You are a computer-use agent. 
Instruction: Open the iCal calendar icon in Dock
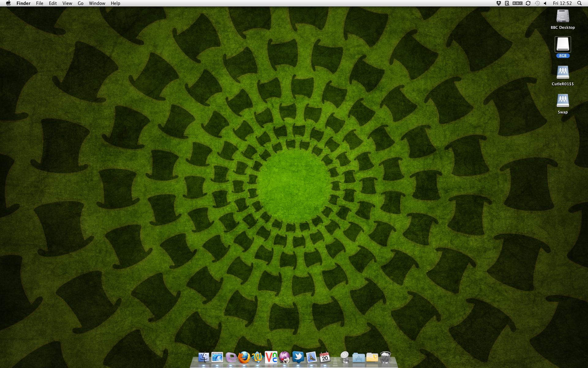coord(325,357)
